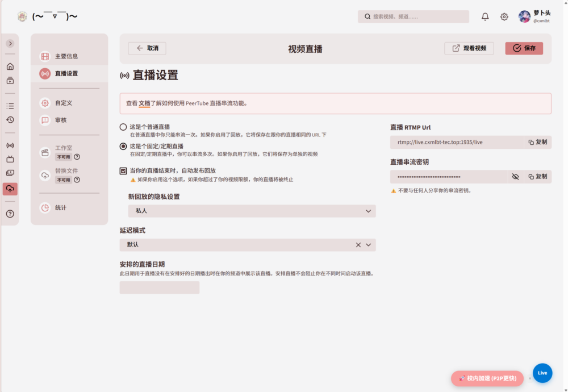Toggle auto-publish replay checkbox
The width and height of the screenshot is (568, 392).
click(x=123, y=170)
